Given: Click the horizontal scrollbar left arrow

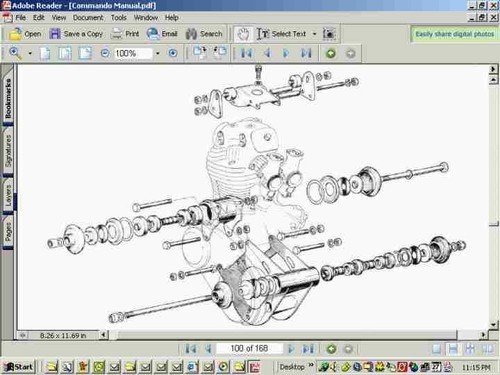Looking at the screenshot, I should click(104, 334).
